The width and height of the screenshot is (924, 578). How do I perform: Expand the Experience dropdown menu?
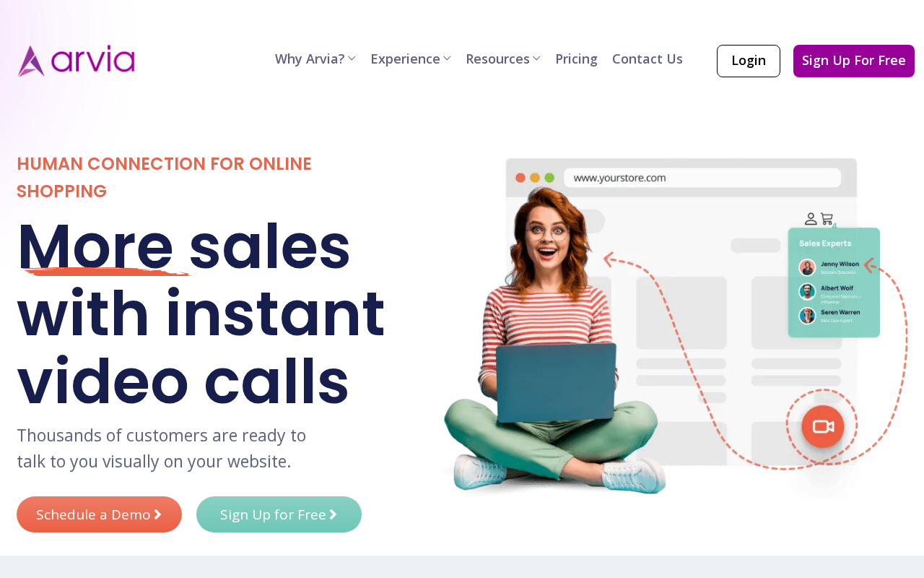pos(411,59)
